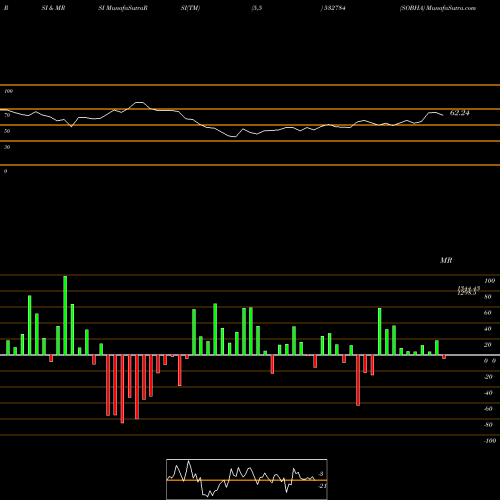Click the MR axis label "40"
500x500 pixels.
pos(488,329)
